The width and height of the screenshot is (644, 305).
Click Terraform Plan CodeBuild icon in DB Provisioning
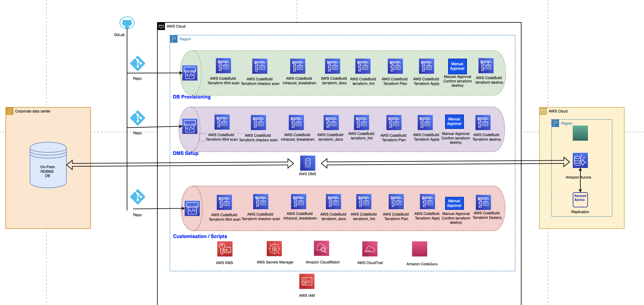click(x=395, y=66)
